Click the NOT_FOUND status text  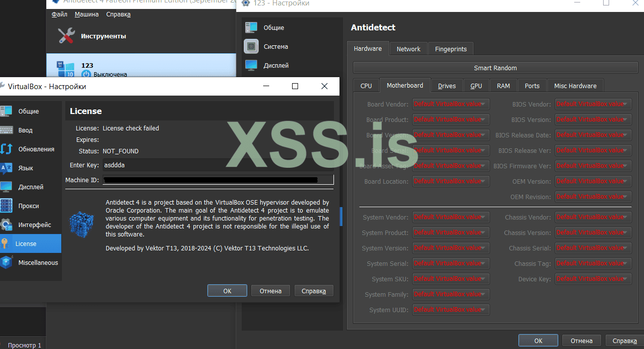[121, 151]
